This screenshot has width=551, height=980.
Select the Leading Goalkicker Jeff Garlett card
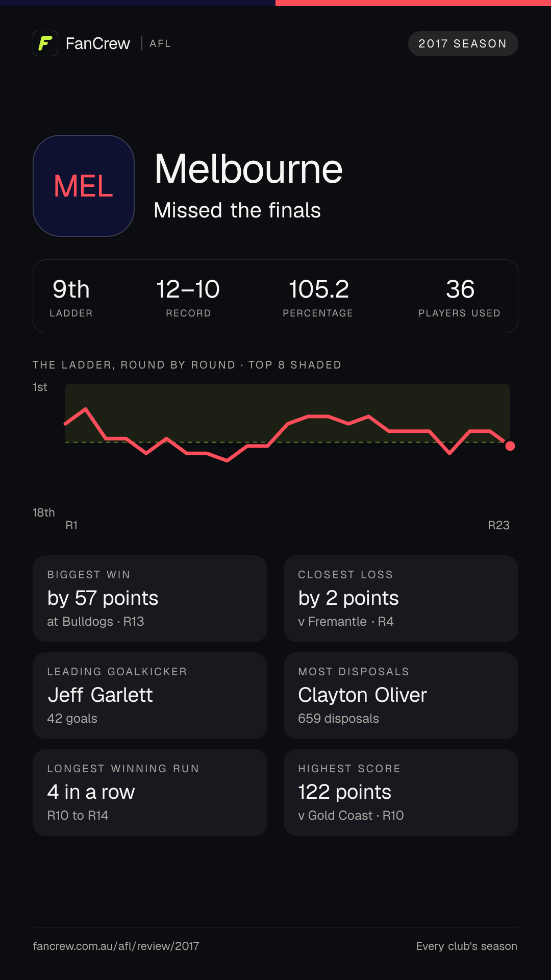(150, 696)
